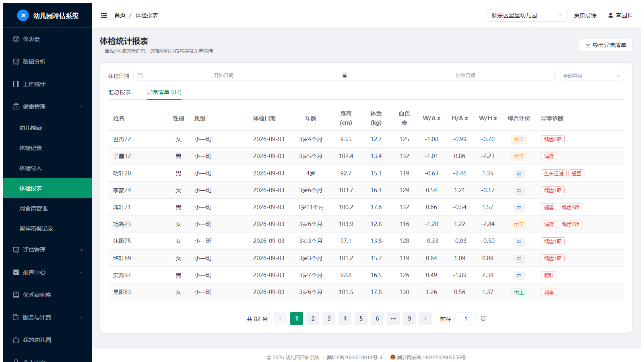The height and width of the screenshot is (362, 644).
Task: Open the 全部异常 filter dropdown
Action: click(592, 76)
